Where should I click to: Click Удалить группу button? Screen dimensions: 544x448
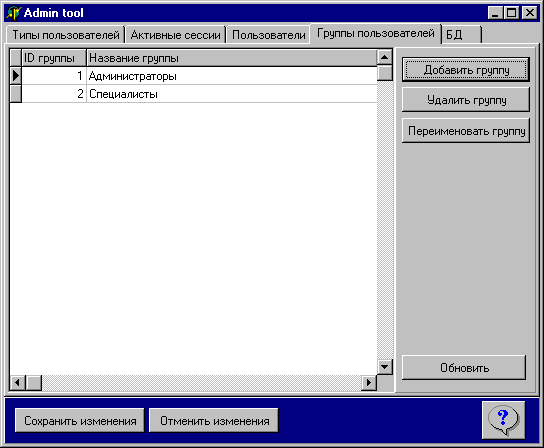466,100
